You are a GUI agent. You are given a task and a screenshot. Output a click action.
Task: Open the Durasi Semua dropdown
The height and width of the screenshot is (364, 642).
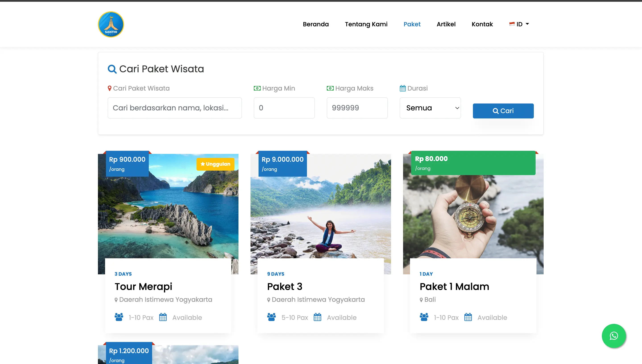[430, 108]
